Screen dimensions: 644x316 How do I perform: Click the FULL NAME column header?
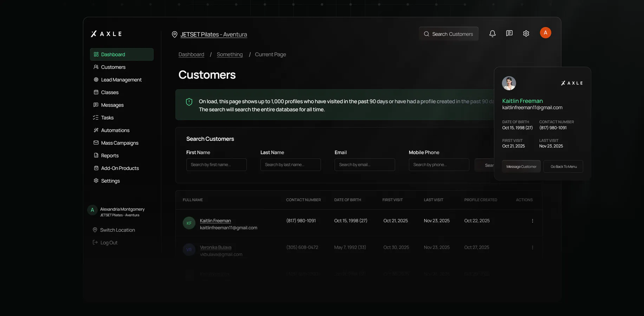193,200
